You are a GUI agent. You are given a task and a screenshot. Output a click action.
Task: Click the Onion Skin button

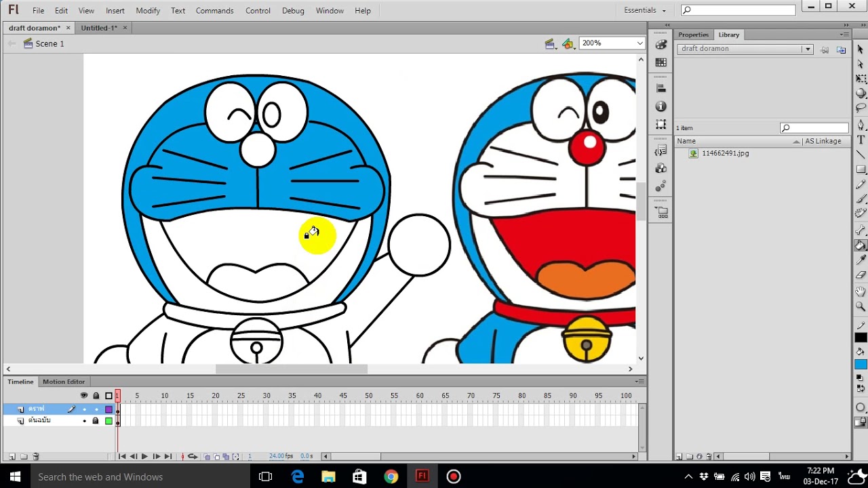point(206,457)
